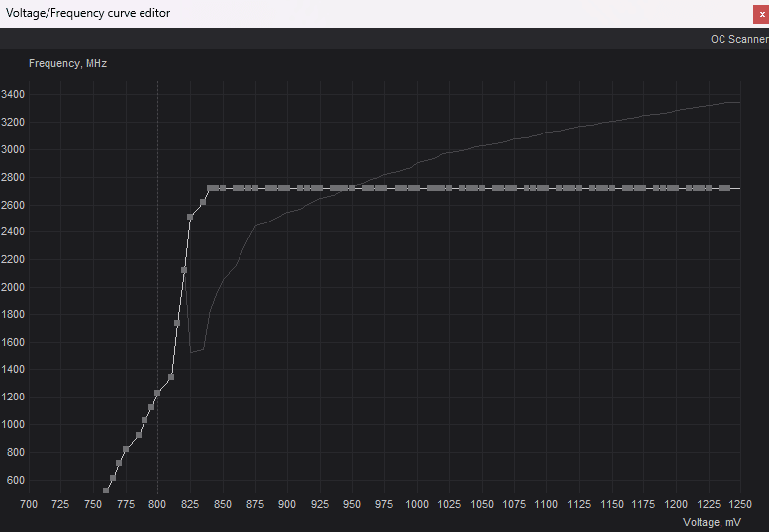Click the 1025 voltage axis label

(449, 504)
